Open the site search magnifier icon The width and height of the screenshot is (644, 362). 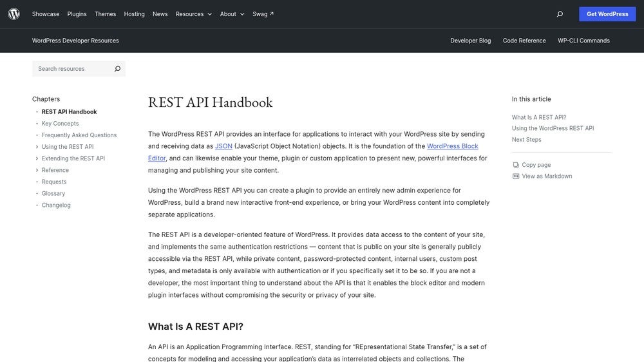(560, 14)
